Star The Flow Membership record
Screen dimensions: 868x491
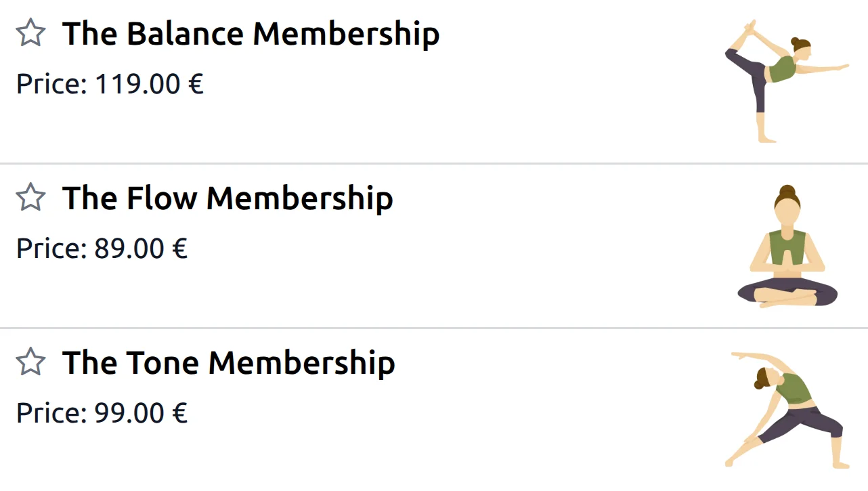(x=30, y=198)
